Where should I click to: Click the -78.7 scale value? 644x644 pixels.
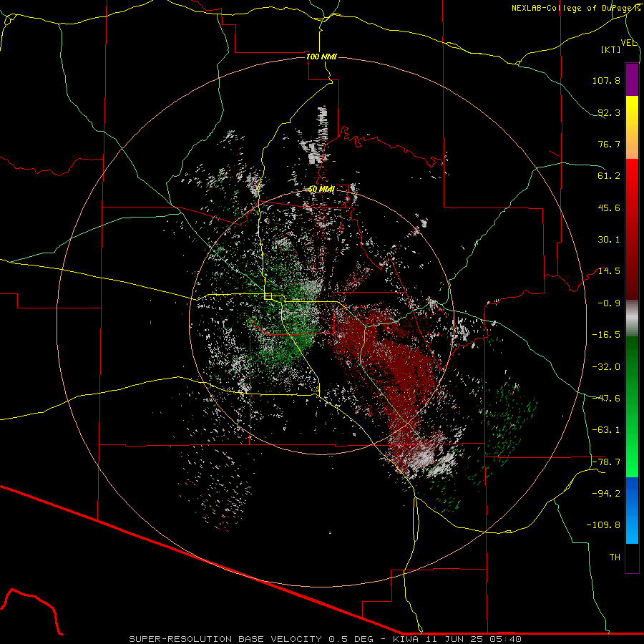coord(606,462)
